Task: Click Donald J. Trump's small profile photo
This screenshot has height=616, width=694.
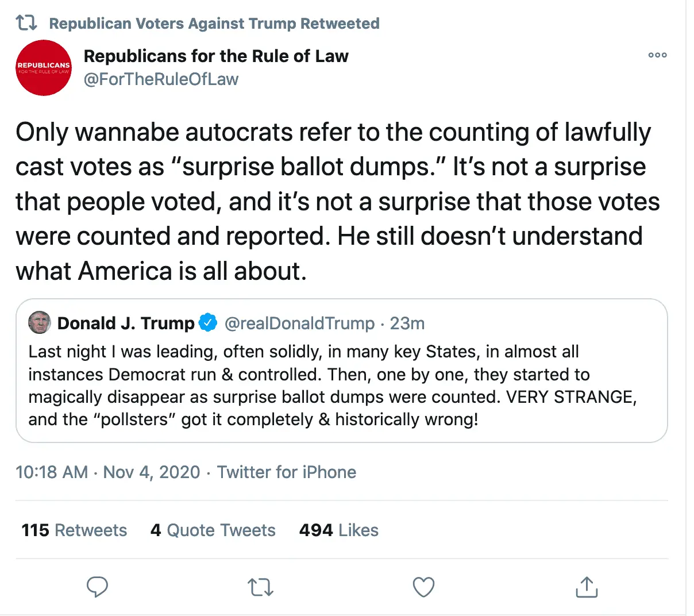Action: pos(40,323)
